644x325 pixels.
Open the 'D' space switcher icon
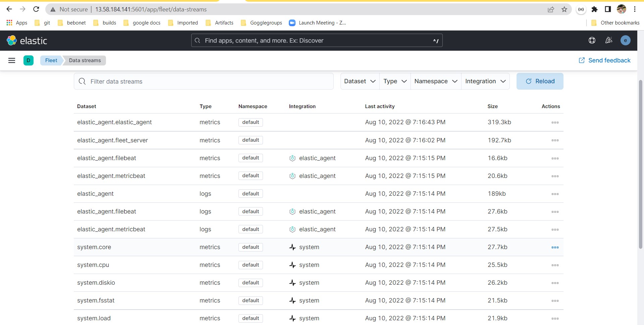tap(29, 60)
